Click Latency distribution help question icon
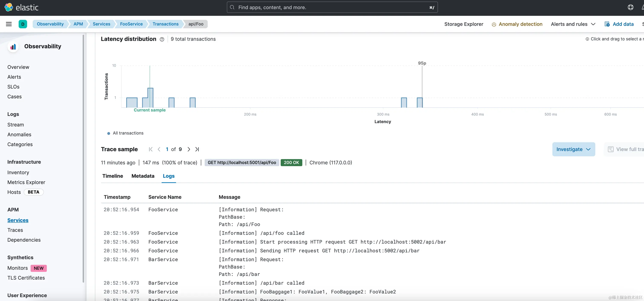This screenshot has width=644, height=301. (x=162, y=39)
